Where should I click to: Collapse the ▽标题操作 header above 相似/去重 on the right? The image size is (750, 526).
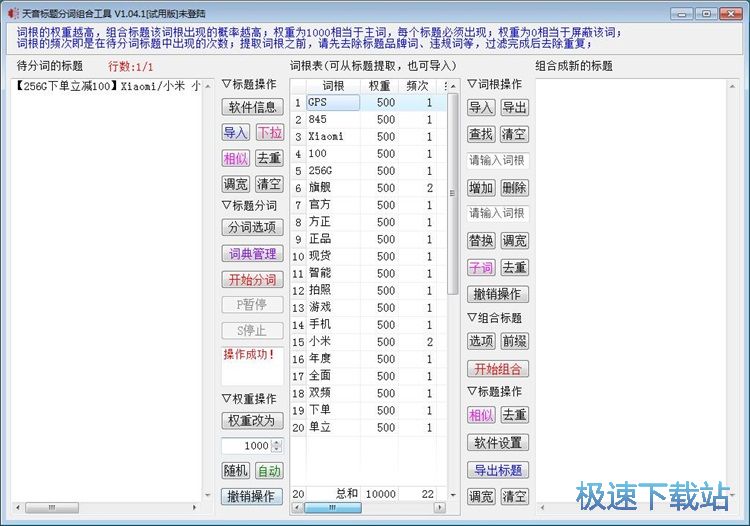tap(495, 392)
